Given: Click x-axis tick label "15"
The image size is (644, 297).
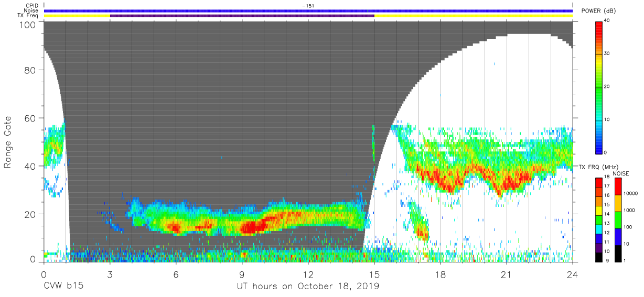Looking at the screenshot, I should pos(374,274).
